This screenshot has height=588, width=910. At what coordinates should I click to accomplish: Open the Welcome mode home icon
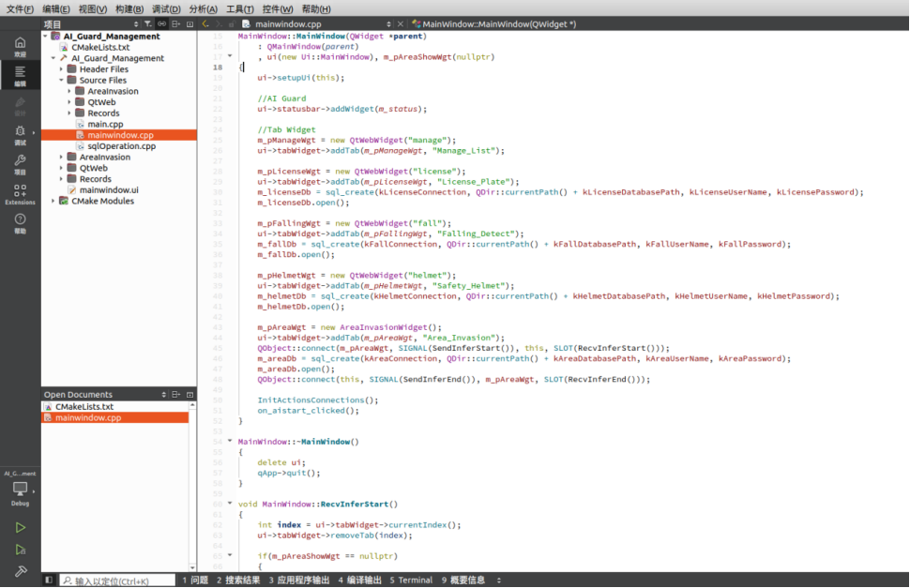pyautogui.click(x=21, y=45)
